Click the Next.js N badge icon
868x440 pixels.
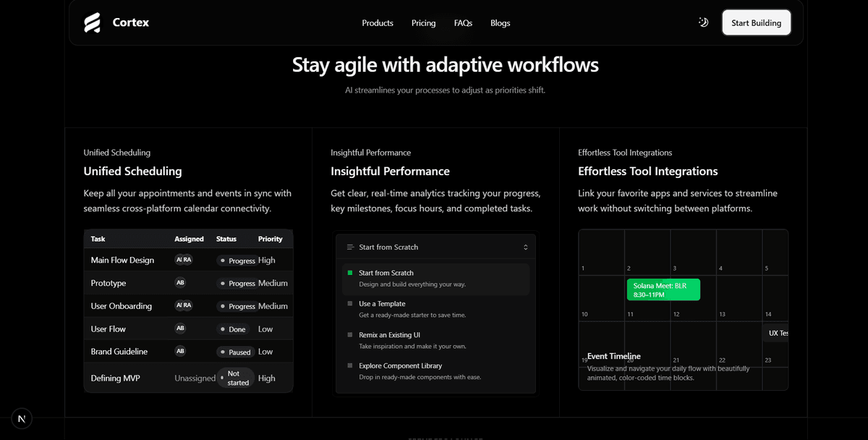coord(22,419)
